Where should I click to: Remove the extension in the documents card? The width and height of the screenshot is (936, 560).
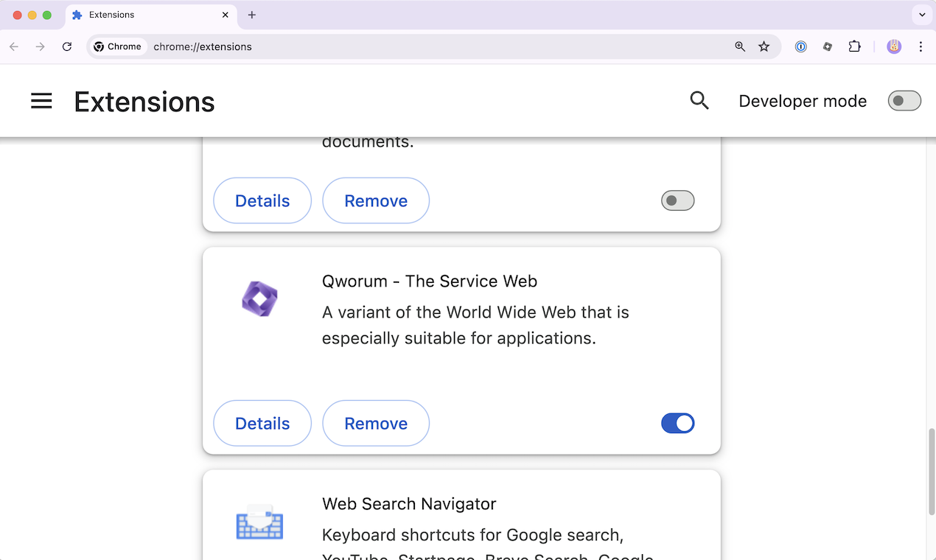click(x=376, y=200)
